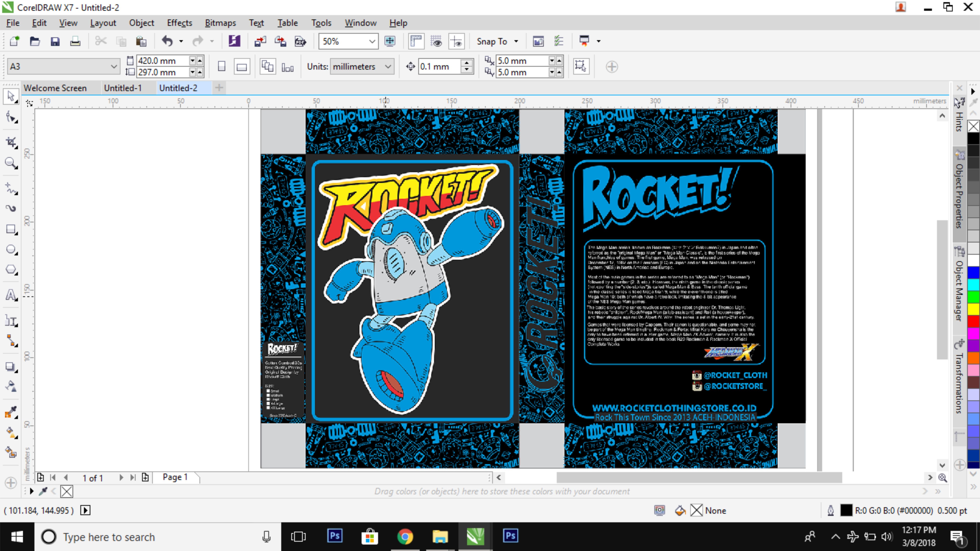Click the Import icon on the toolbar
This screenshot has height=551, width=980.
tap(261, 41)
